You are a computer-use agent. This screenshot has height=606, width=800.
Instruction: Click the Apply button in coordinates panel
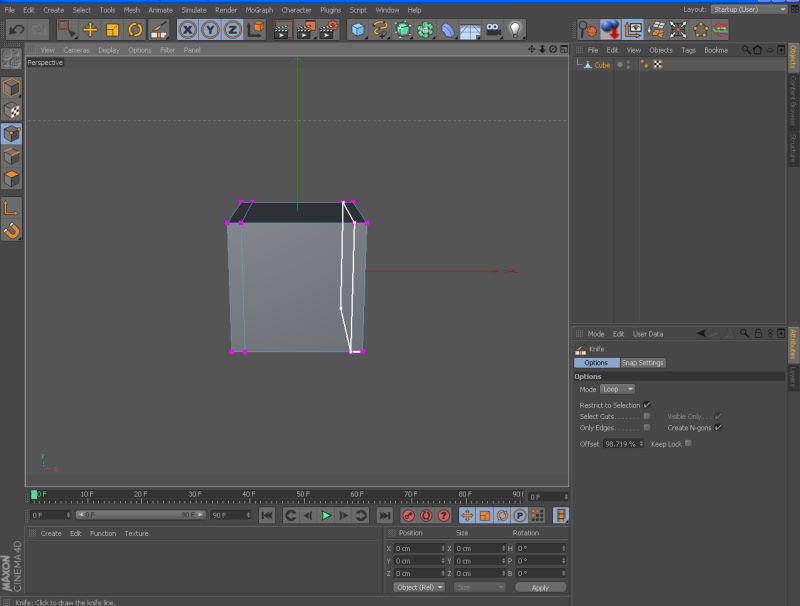pyautogui.click(x=540, y=587)
